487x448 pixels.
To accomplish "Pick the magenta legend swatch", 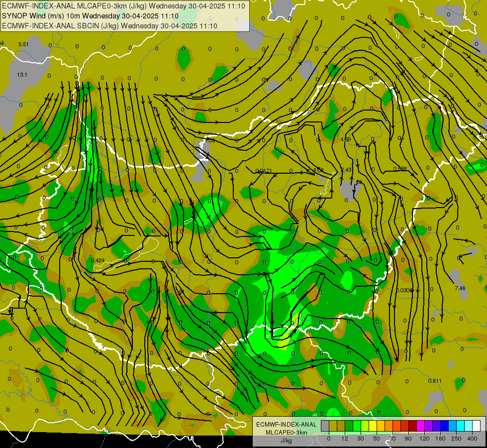I will (x=420, y=426).
